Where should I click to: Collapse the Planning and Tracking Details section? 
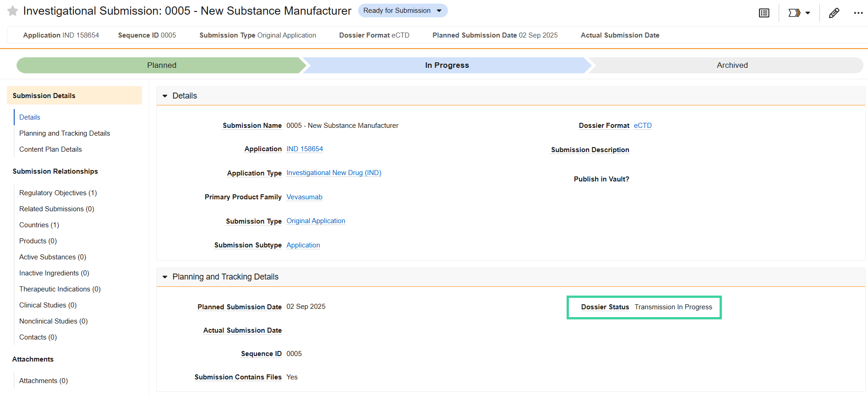[x=165, y=277]
